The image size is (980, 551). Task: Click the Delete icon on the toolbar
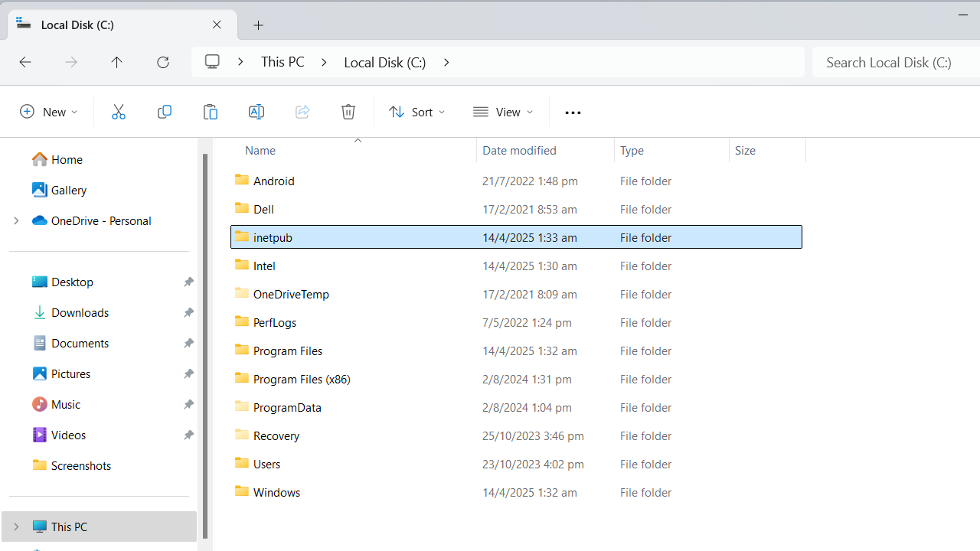point(348,112)
